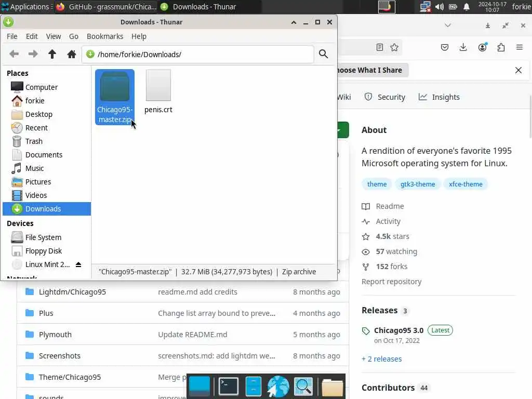The width and height of the screenshot is (532, 399).
Task: Open the Readme link in About
Action: tap(383, 206)
